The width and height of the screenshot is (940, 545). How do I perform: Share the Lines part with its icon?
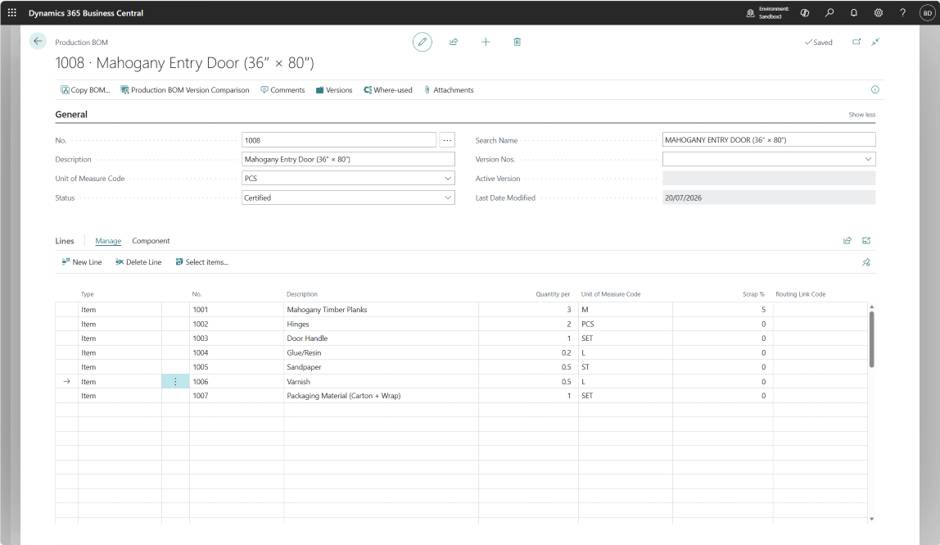coord(847,241)
